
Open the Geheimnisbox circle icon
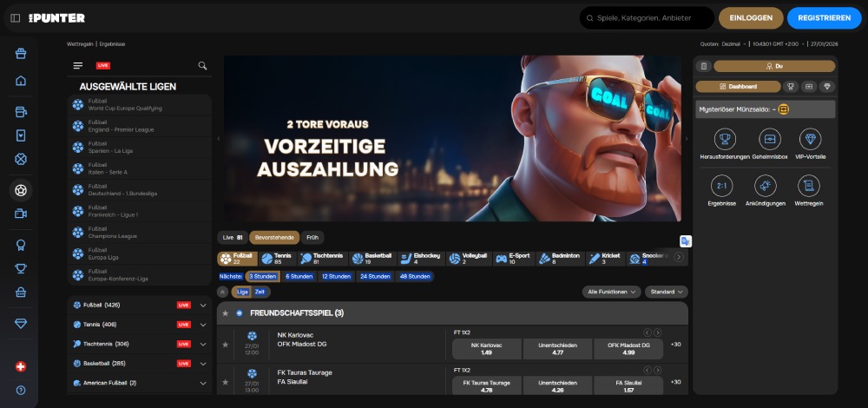click(x=769, y=139)
